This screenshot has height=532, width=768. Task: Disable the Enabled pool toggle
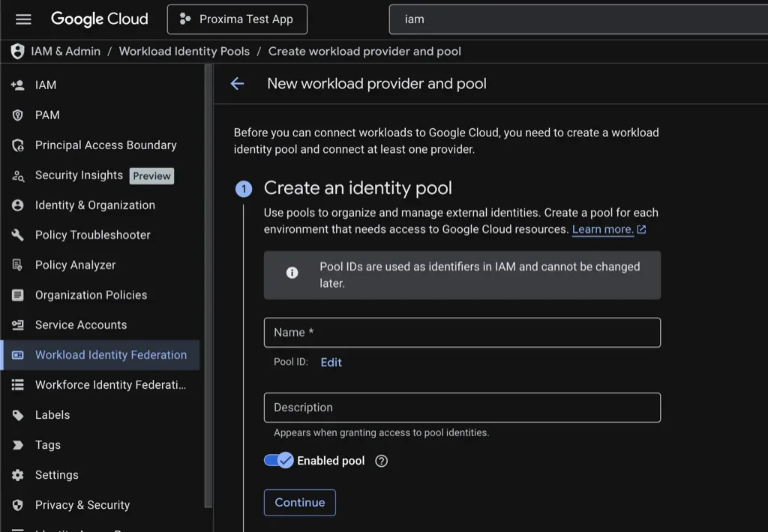[279, 460]
